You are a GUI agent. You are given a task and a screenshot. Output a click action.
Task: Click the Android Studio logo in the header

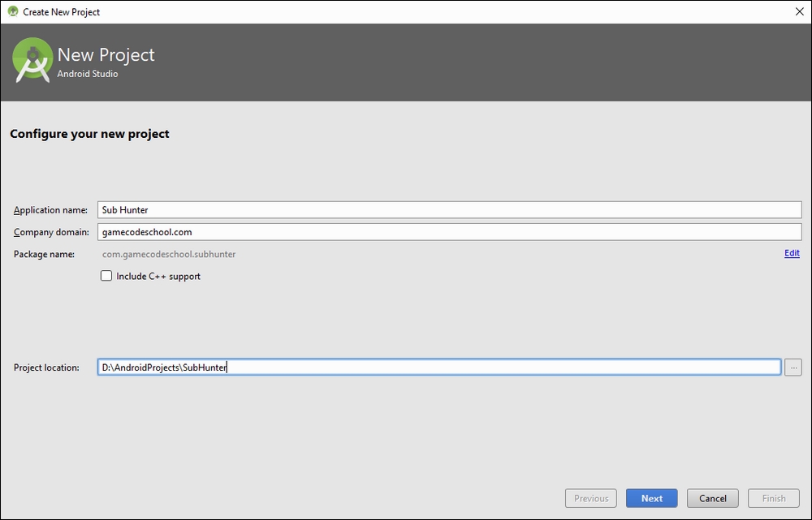(x=32, y=60)
